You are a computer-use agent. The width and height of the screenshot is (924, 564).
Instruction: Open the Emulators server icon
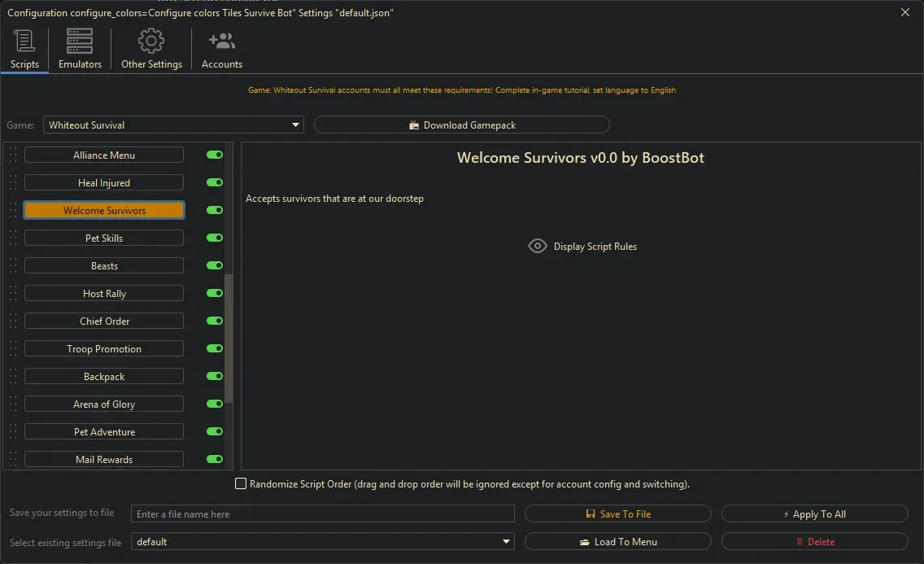point(80,41)
